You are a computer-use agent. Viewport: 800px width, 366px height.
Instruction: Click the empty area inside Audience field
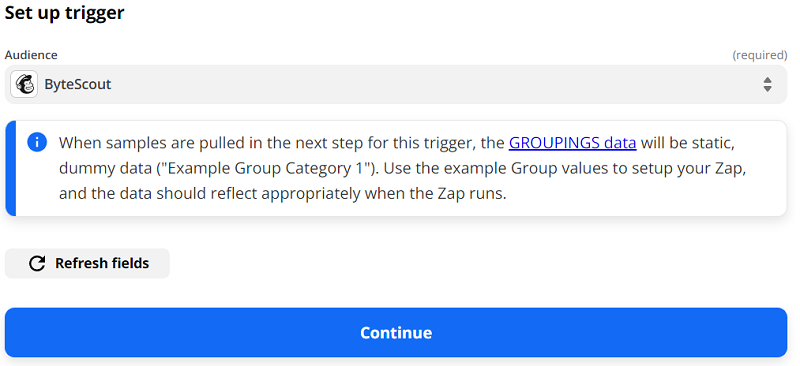pos(434,84)
